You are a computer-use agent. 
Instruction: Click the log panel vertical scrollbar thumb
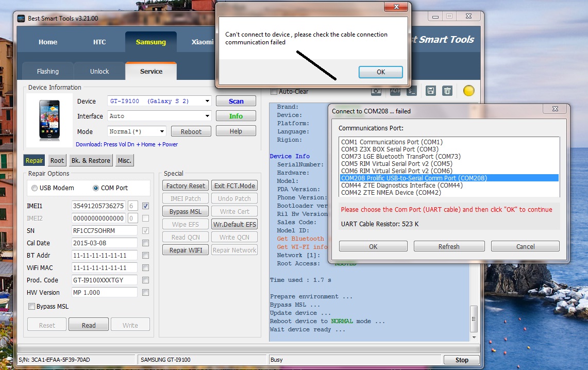click(x=474, y=319)
